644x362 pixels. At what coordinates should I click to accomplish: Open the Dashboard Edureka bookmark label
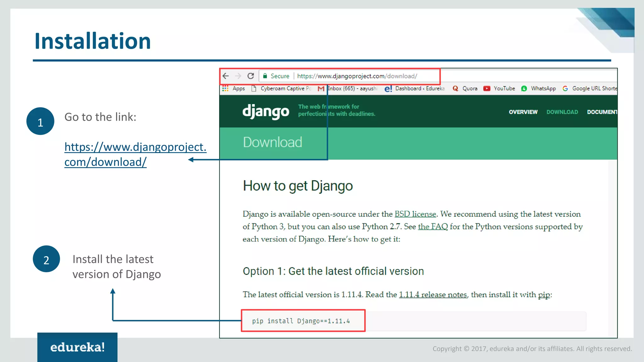(x=420, y=89)
